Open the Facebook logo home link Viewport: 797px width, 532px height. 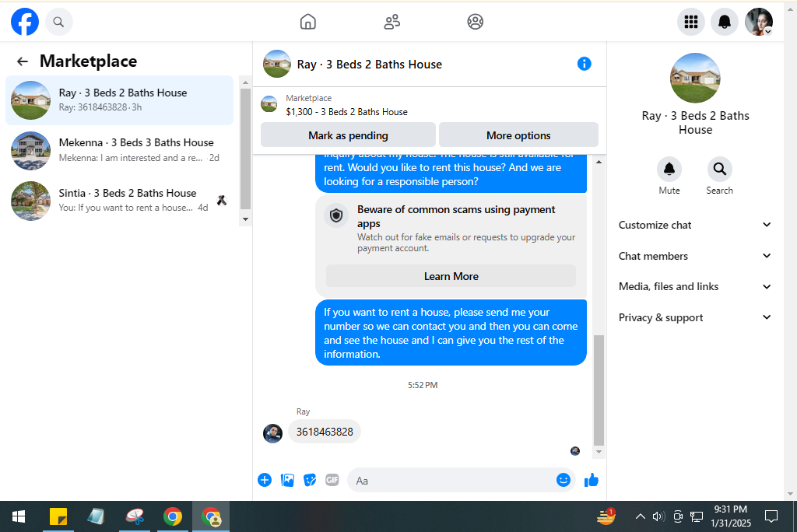point(24,22)
